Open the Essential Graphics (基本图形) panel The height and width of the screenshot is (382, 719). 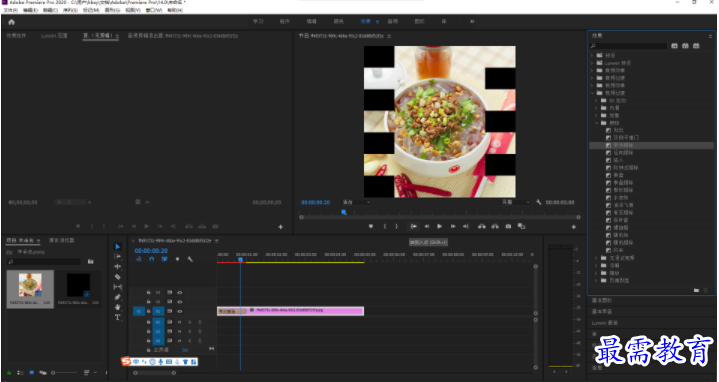tap(602, 300)
